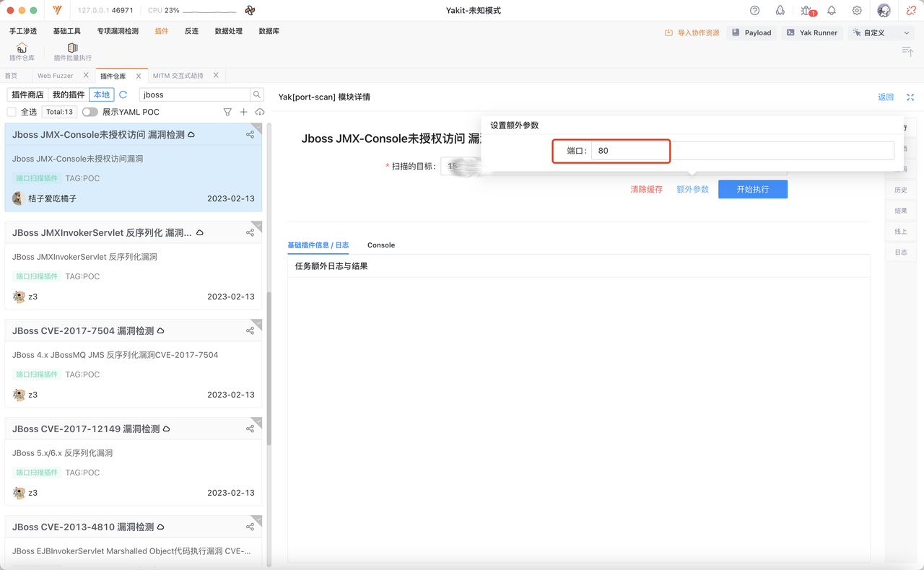The height and width of the screenshot is (570, 924).
Task: Click share icon on Jboss JMX-Console card
Action: coord(250,135)
